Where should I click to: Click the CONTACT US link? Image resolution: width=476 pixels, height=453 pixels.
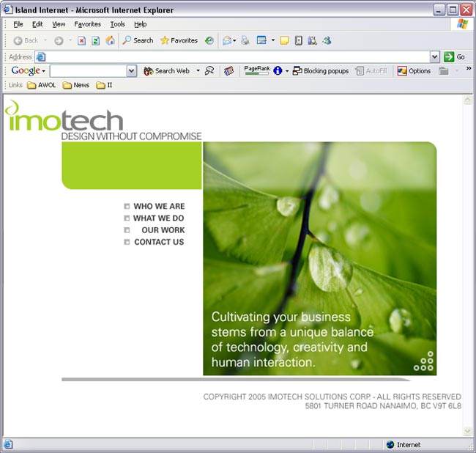coord(159,242)
